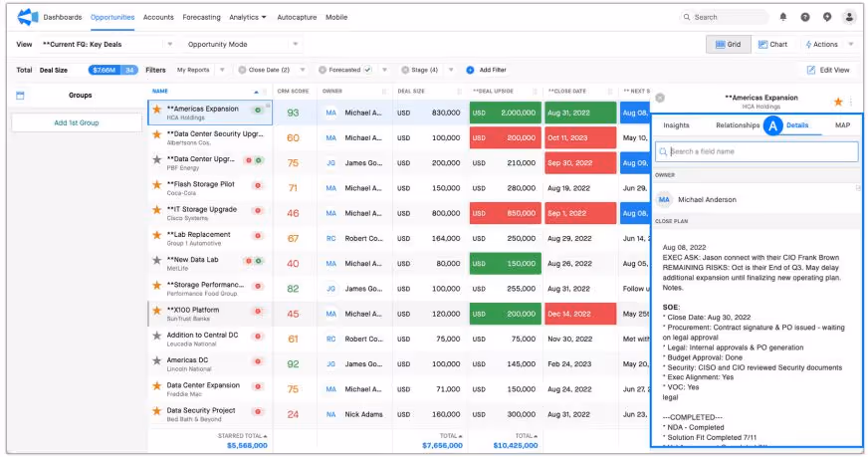The width and height of the screenshot is (868, 457).
Task: Click the green status indicator on New Data Lab
Action: pos(258,260)
